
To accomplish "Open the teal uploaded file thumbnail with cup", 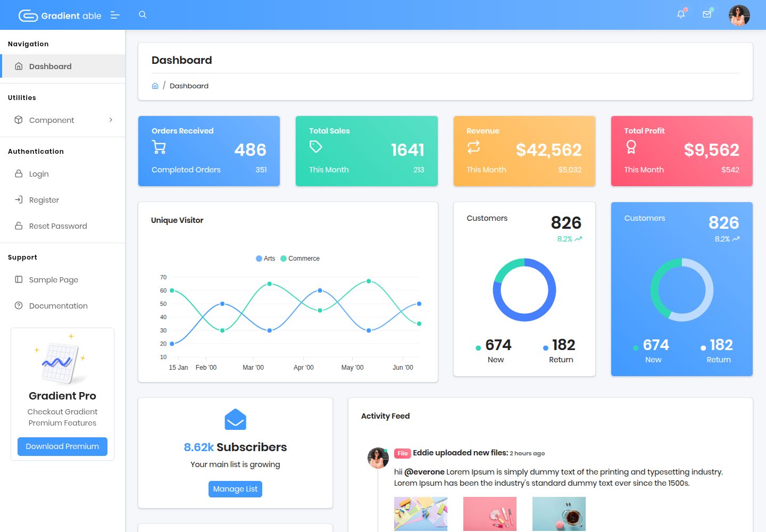I will coord(559,514).
